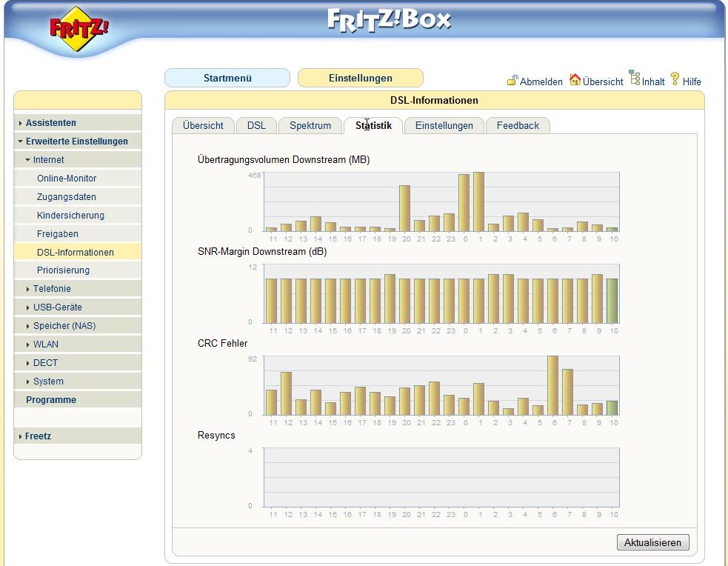Screen dimensions: 728x566
Task: Open Online-Monitor in sidebar
Action: [78, 179]
